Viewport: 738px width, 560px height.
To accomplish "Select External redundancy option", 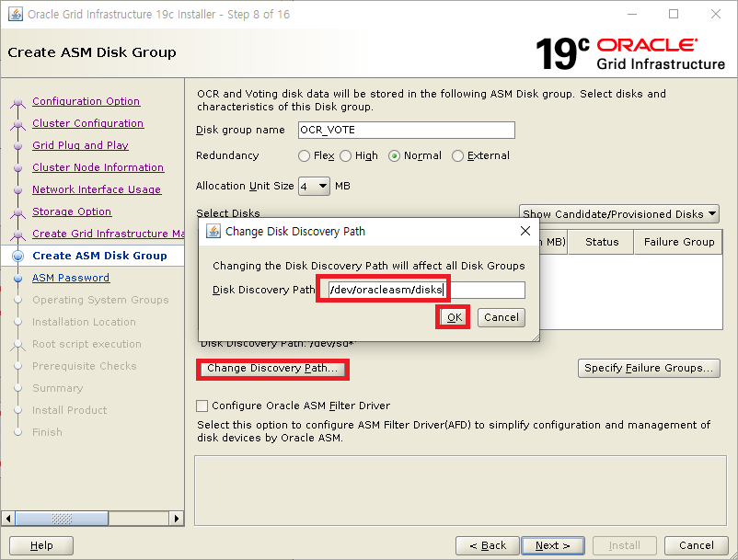I will tap(457, 155).
